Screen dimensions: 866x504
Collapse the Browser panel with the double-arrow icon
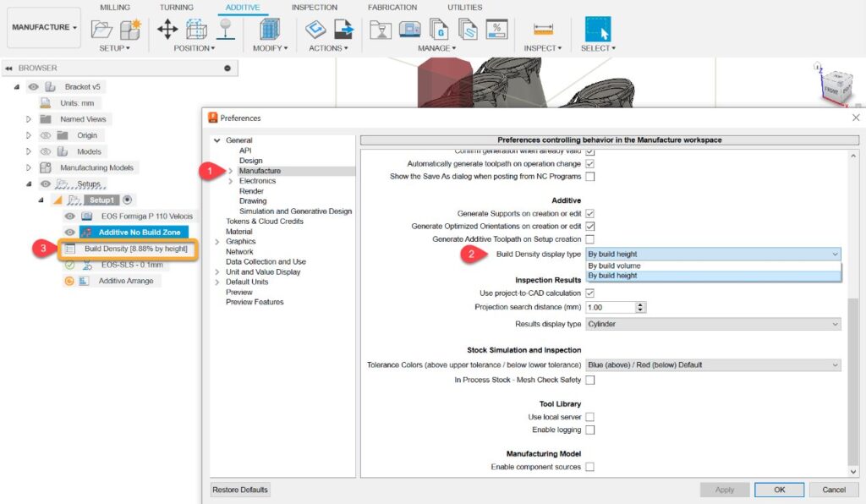(x=8, y=68)
